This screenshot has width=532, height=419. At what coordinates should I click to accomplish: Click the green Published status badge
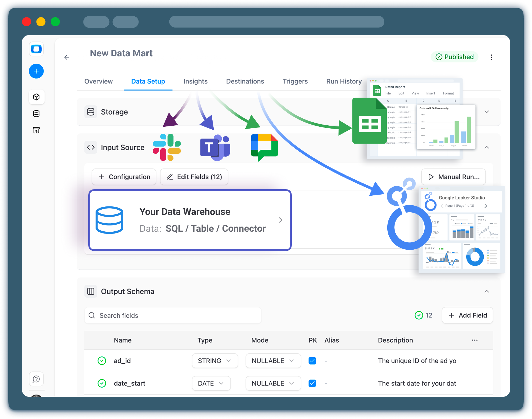pyautogui.click(x=454, y=57)
